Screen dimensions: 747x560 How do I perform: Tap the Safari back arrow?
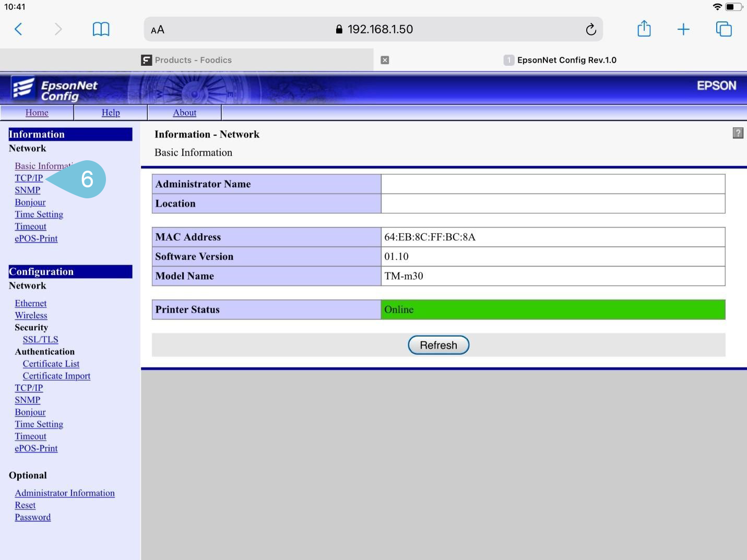coord(18,29)
